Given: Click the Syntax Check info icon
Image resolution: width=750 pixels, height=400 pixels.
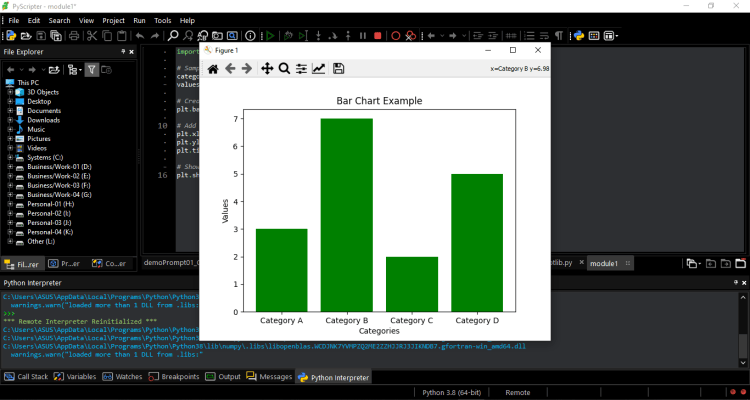Looking at the screenshot, I should [x=250, y=36].
